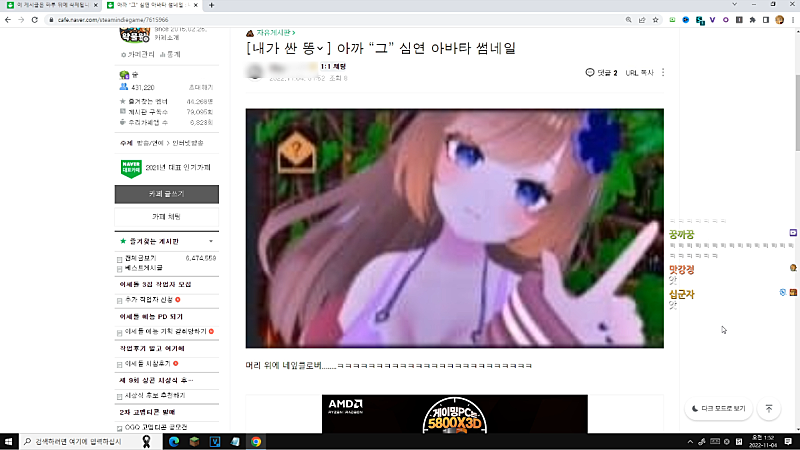Open the Chrome three-dot menu
Image resolution: width=800 pixels, height=450 pixels.
coord(793,20)
